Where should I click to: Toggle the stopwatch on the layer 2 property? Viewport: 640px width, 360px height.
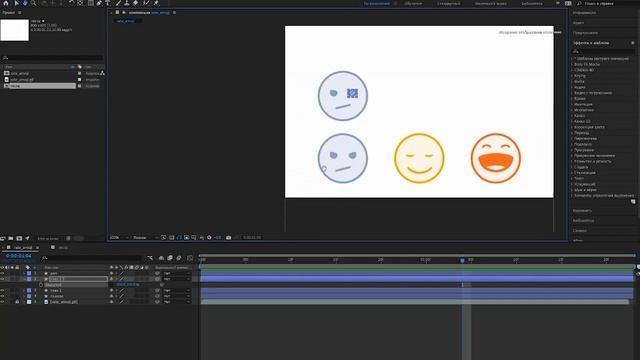pos(41,285)
